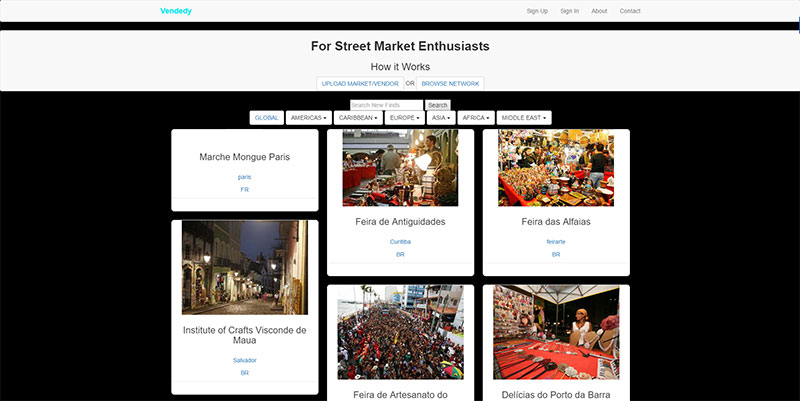Select the Global region filter
Image resolution: width=800 pixels, height=401 pixels.
coord(266,118)
